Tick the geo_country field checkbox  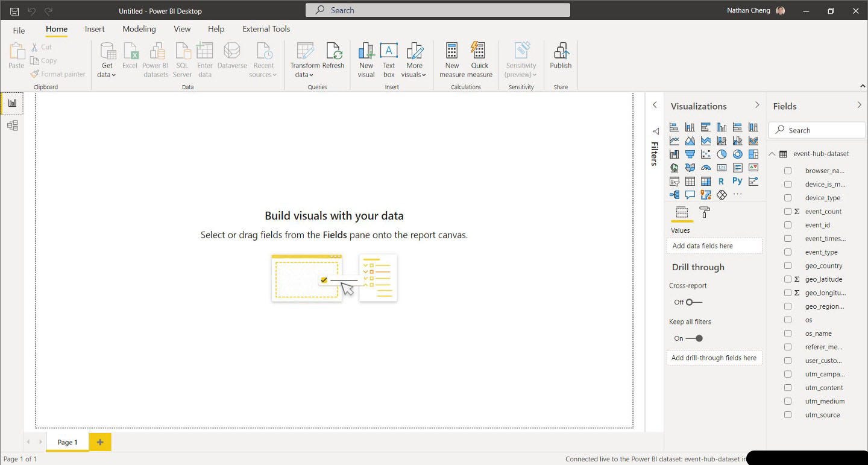click(x=787, y=266)
